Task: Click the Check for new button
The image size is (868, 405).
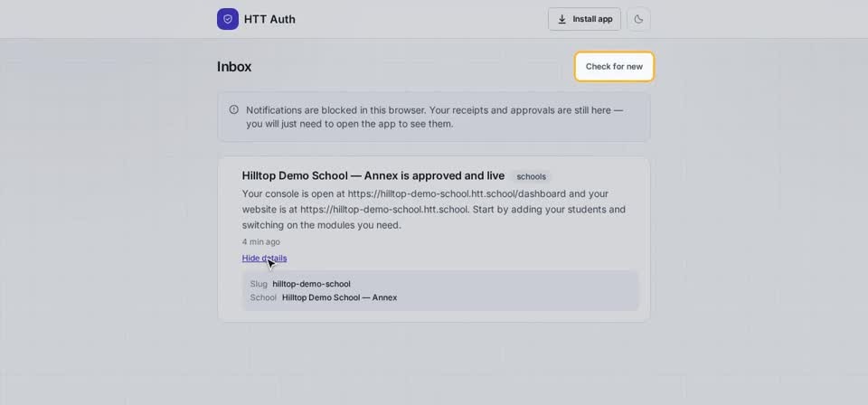Action: [x=614, y=66]
